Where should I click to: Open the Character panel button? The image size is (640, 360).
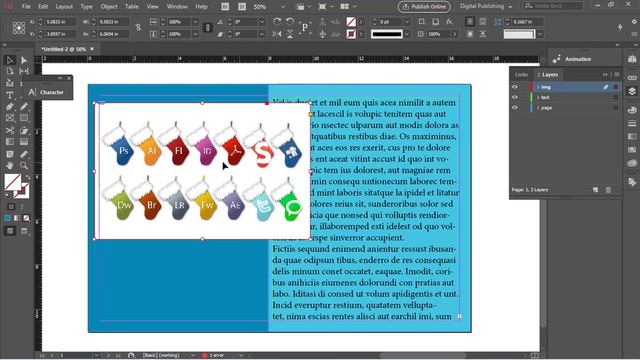coord(47,92)
